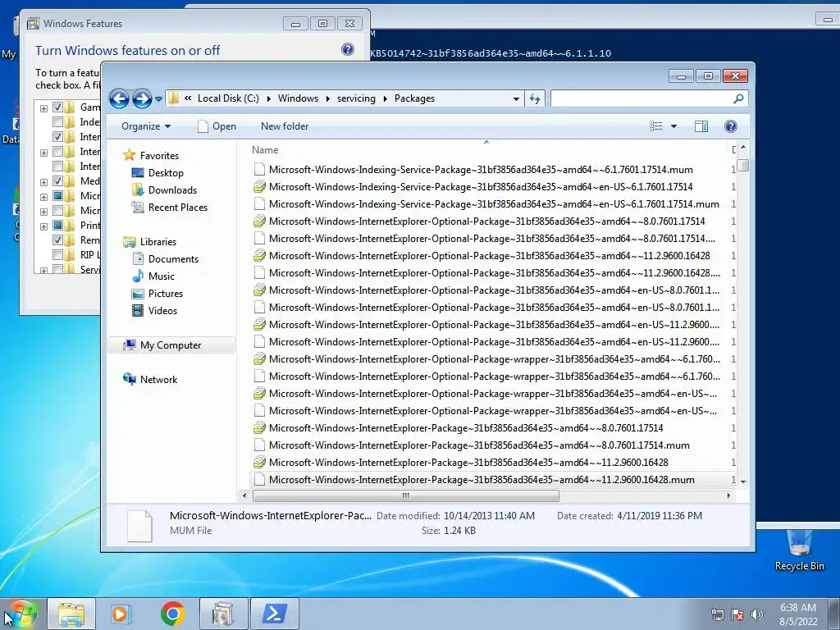Toggle the Gam... feature checkbox in Windows Features
Screen dimensions: 840x630
[x=58, y=107]
